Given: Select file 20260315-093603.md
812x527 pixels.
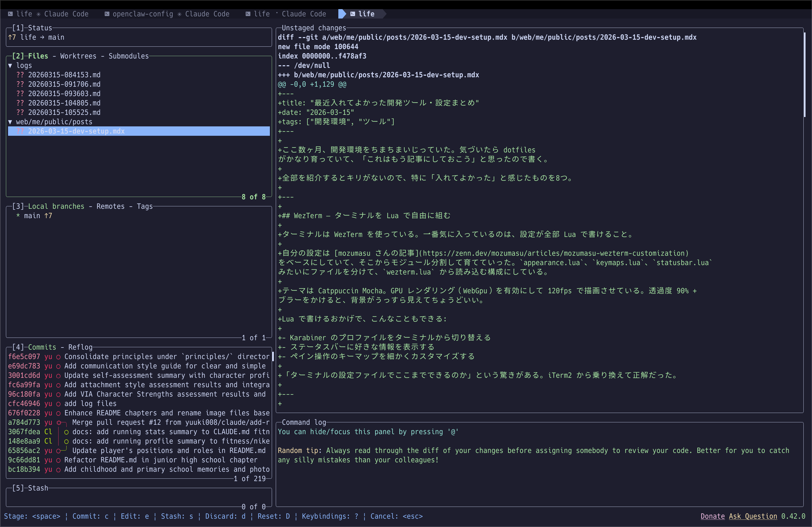Looking at the screenshot, I should 139,93.
